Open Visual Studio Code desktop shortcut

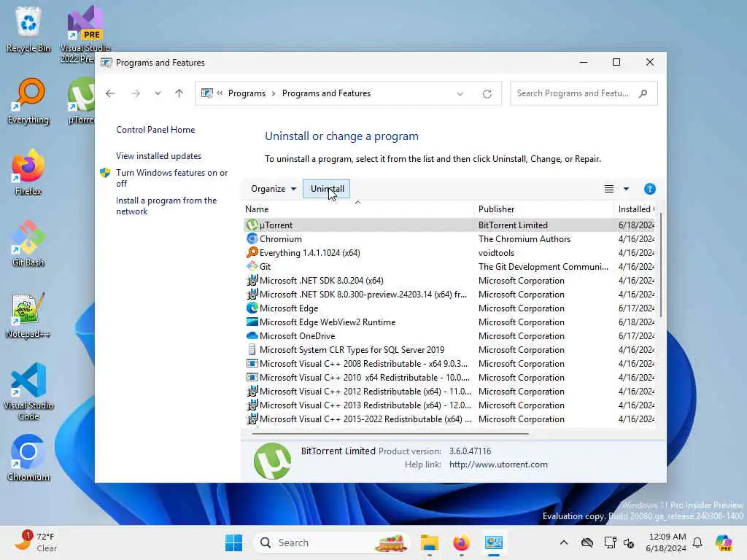28,392
